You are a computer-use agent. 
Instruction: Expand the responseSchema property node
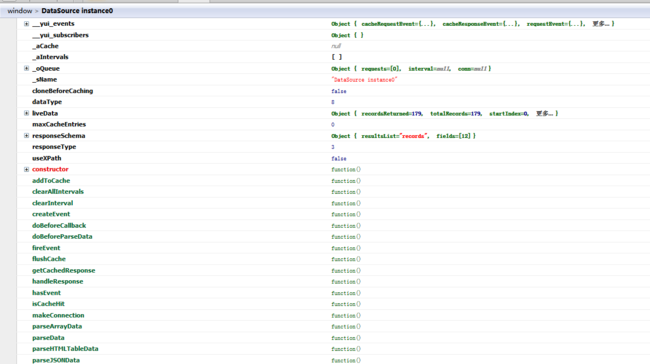pyautogui.click(x=26, y=136)
